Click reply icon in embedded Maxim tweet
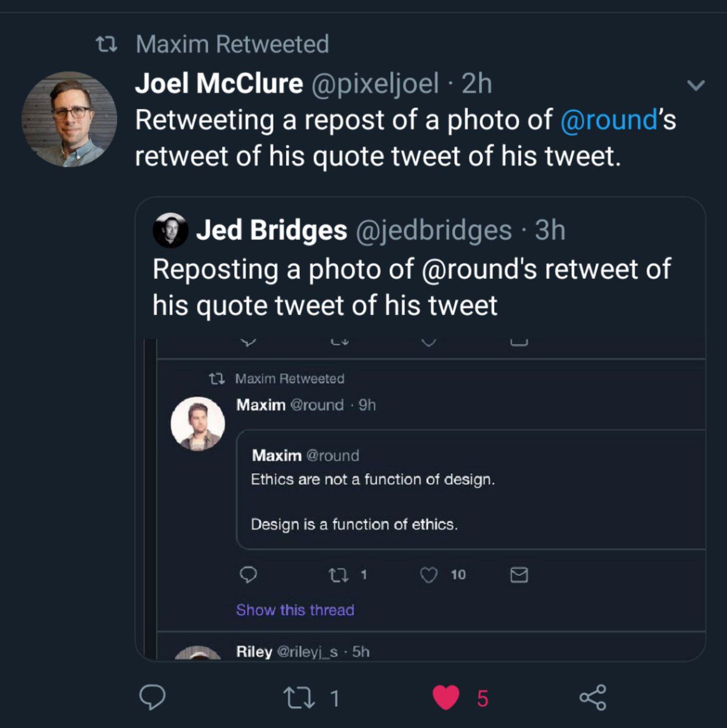The width and height of the screenshot is (727, 728). click(248, 575)
